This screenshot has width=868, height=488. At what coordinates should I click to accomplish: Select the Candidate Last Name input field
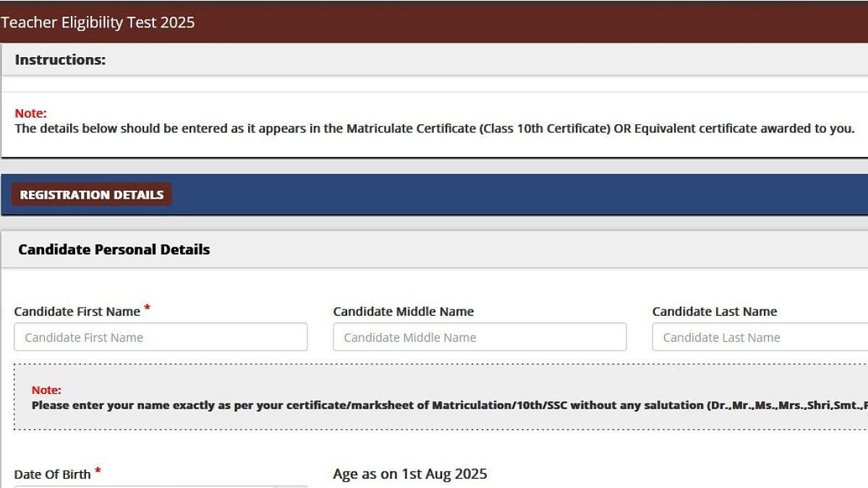[x=759, y=337]
